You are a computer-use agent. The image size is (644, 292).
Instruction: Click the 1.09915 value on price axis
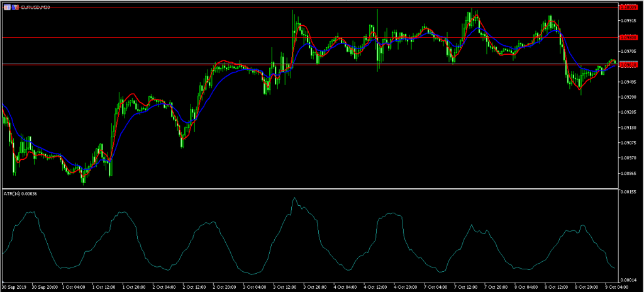pyautogui.click(x=629, y=21)
